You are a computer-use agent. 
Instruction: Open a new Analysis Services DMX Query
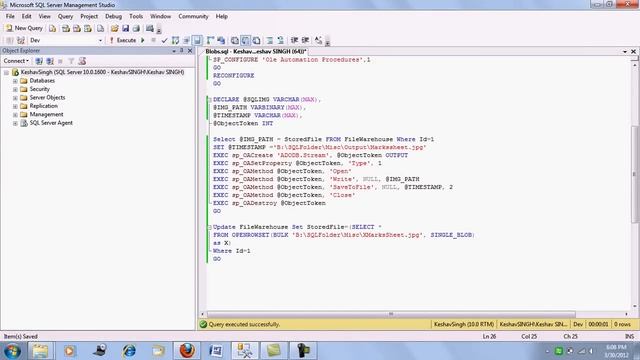coord(77,28)
